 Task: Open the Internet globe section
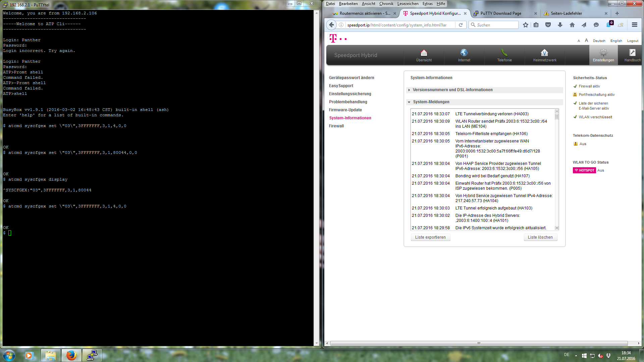464,55
